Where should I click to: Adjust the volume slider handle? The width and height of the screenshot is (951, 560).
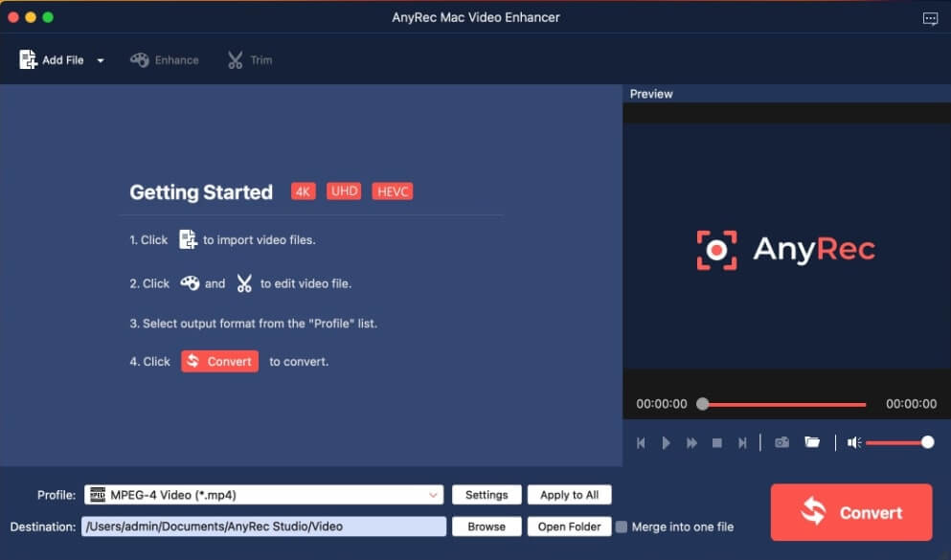pos(927,442)
